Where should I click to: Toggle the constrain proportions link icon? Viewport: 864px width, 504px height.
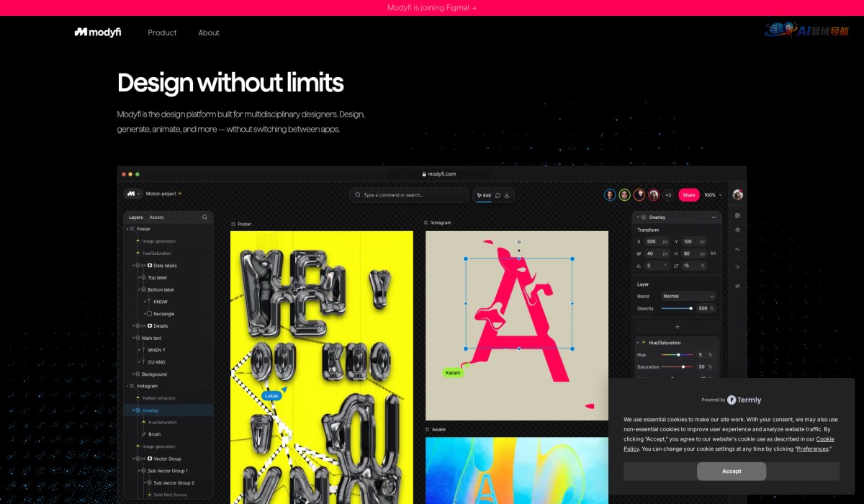click(713, 253)
